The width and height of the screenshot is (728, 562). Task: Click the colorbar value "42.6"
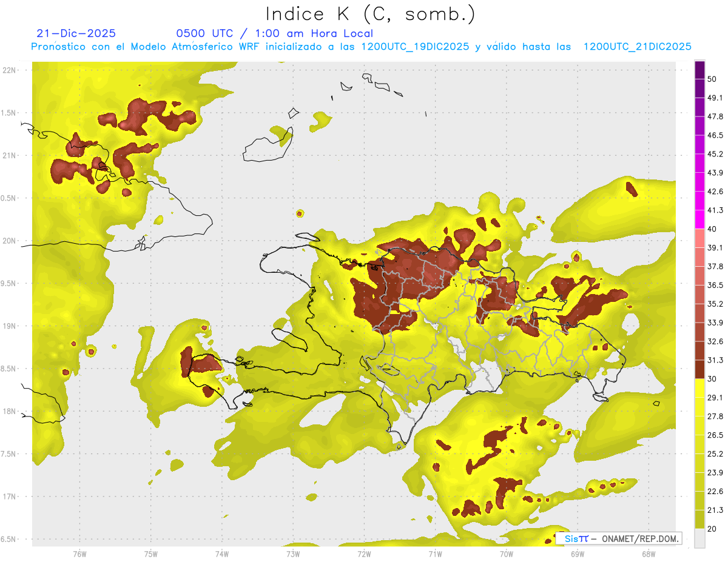(x=715, y=192)
